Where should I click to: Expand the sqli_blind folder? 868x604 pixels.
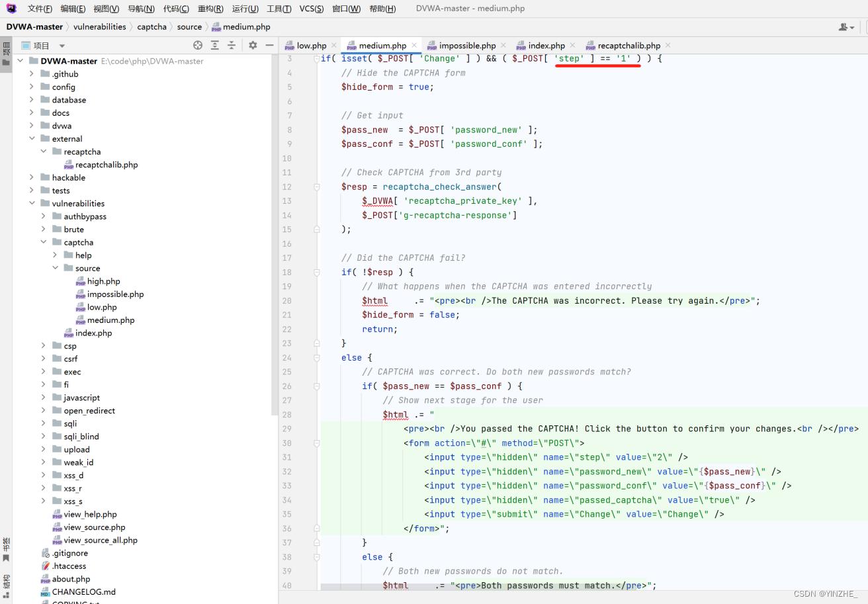pyautogui.click(x=44, y=437)
